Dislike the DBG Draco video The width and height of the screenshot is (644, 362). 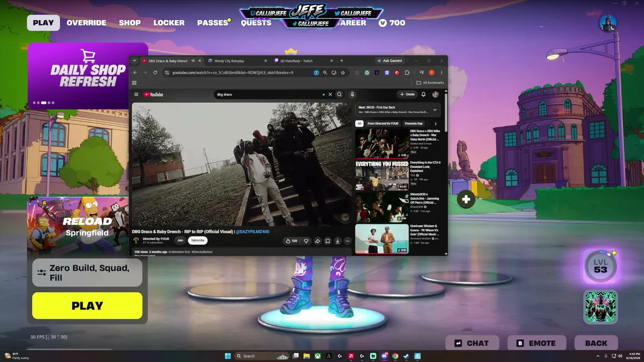(x=306, y=241)
